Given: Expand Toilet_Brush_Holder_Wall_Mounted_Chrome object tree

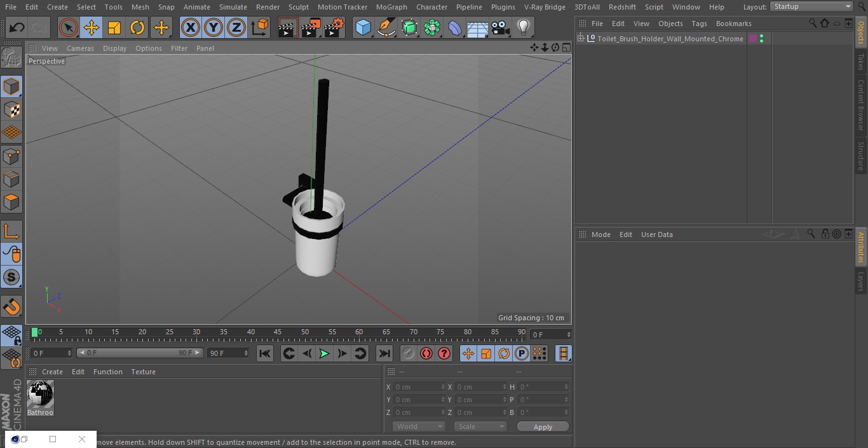Looking at the screenshot, I should click(580, 39).
